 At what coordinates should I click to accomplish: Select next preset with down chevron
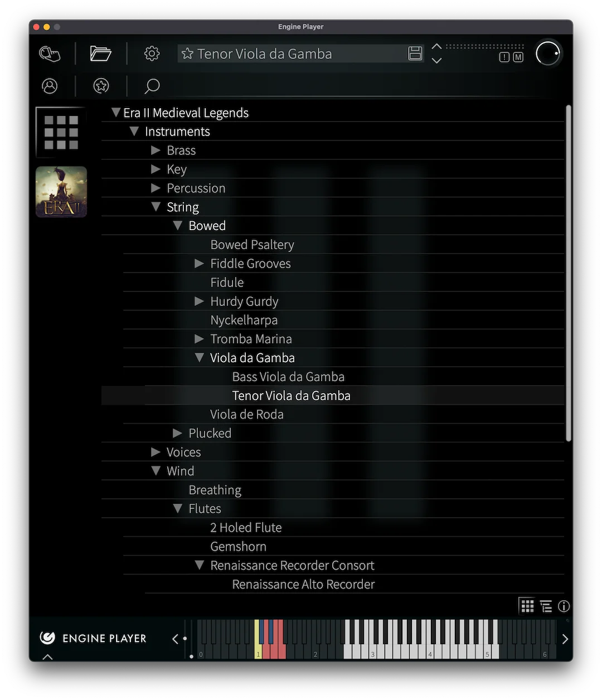(x=437, y=60)
